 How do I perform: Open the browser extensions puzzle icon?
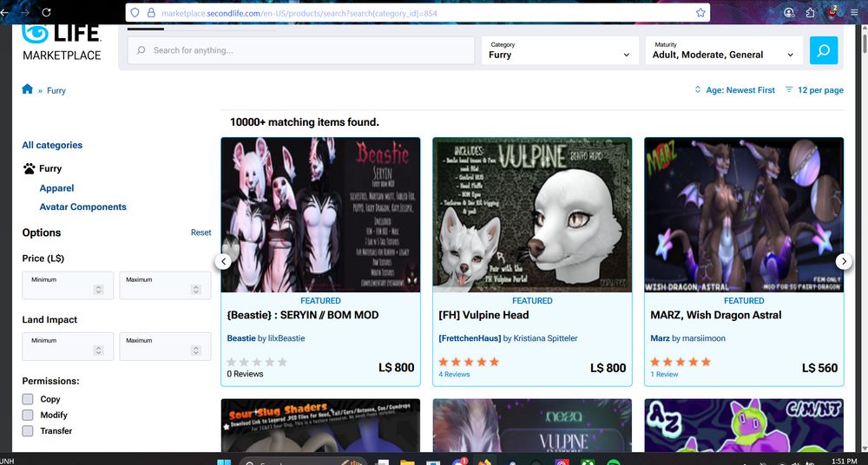[811, 12]
